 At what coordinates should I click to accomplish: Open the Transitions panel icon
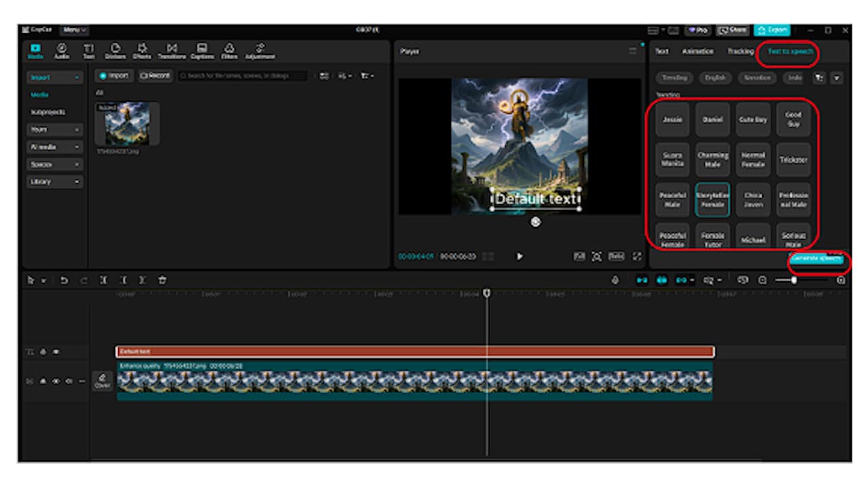click(172, 51)
